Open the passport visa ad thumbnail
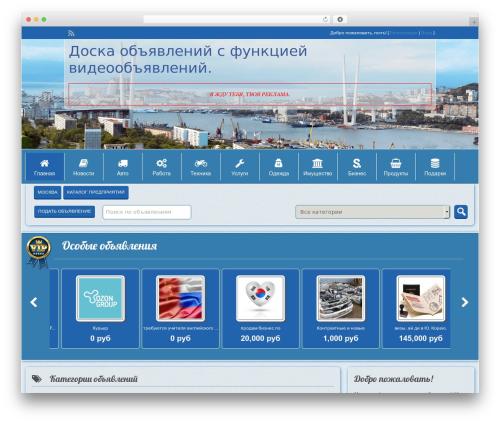The height and width of the screenshot is (423, 500). pyautogui.click(x=421, y=298)
